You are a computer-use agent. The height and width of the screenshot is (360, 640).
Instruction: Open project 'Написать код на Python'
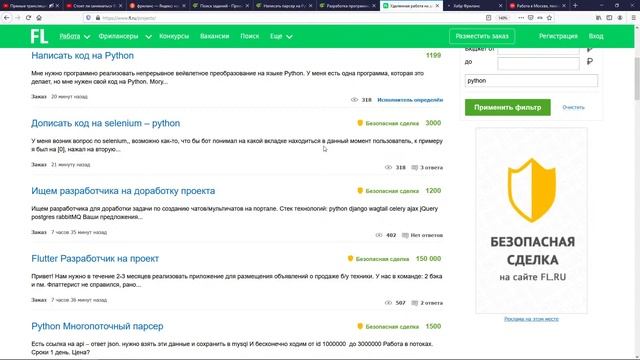[x=82, y=56]
